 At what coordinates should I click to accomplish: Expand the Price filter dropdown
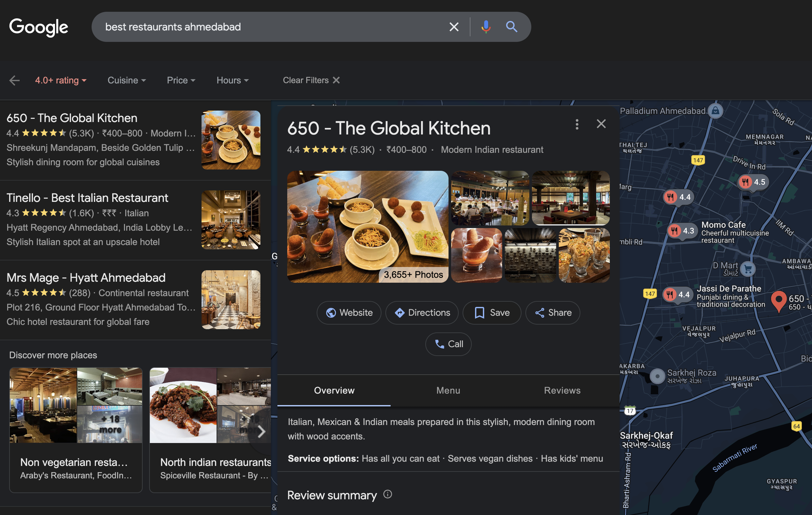pyautogui.click(x=181, y=80)
